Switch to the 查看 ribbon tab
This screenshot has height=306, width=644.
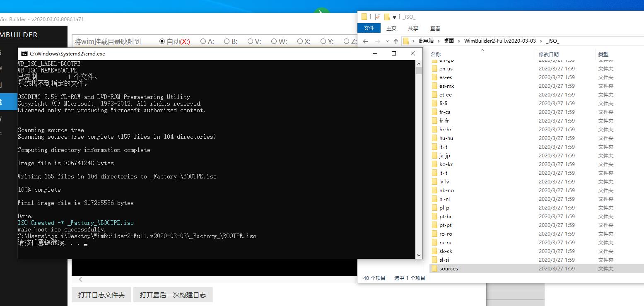pyautogui.click(x=435, y=28)
